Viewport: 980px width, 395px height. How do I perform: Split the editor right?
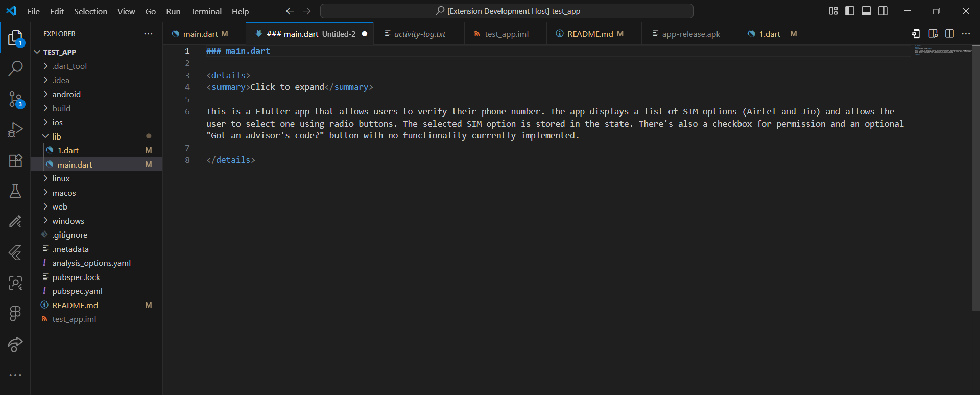tap(949, 34)
